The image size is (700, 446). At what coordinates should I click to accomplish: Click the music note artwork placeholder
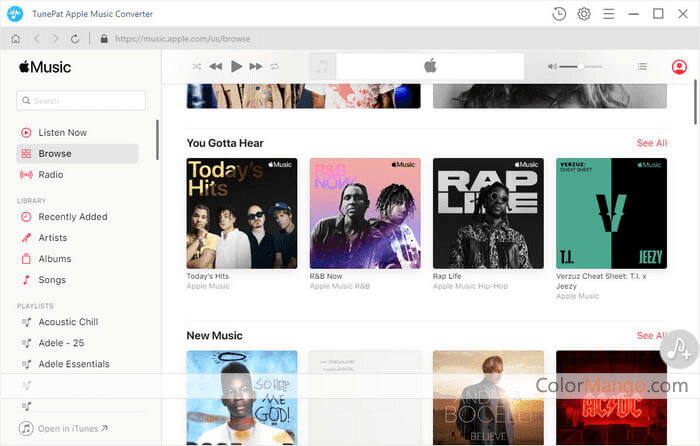[322, 67]
